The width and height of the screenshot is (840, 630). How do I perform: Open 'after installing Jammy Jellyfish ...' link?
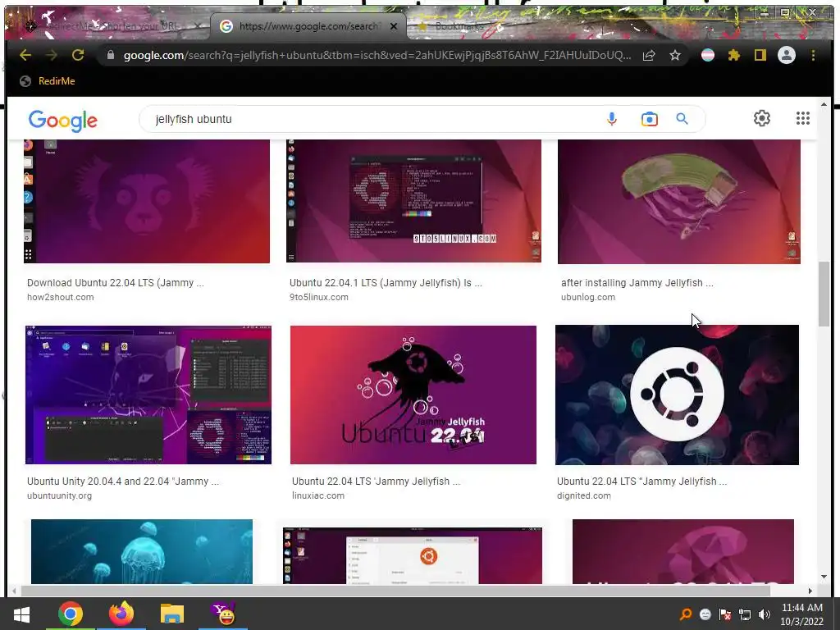(637, 283)
